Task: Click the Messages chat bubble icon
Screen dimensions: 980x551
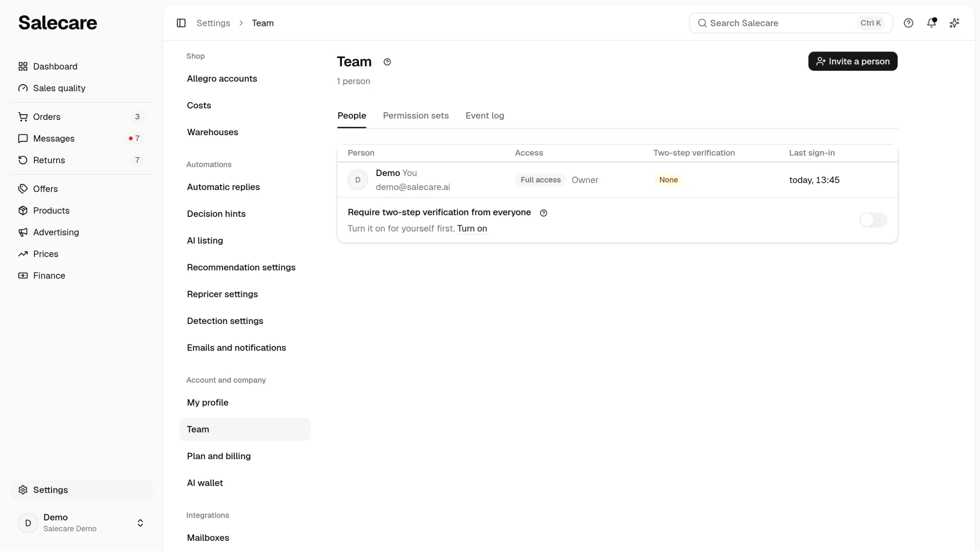Action: [23, 138]
